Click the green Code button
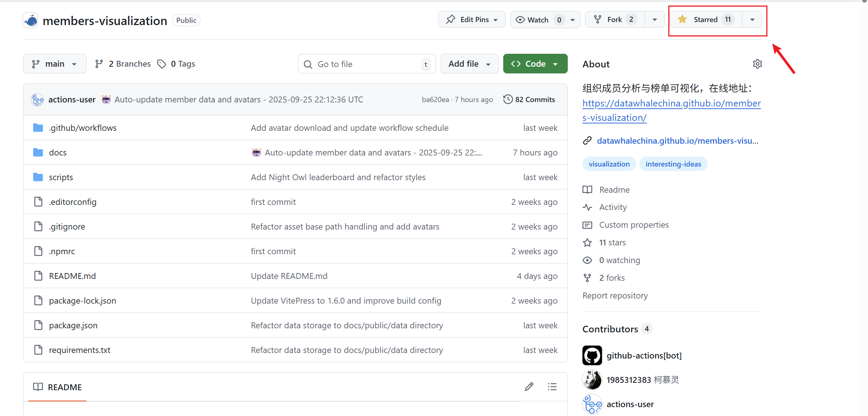The width and height of the screenshot is (868, 416). tap(535, 64)
